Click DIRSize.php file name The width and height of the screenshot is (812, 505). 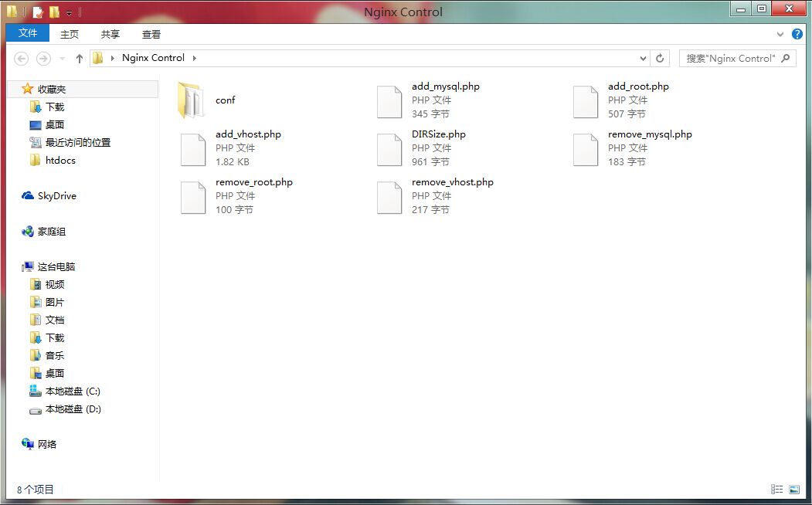pos(439,134)
